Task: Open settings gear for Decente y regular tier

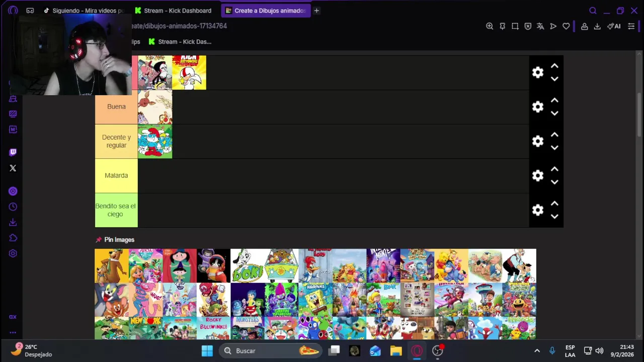Action: coord(538,141)
